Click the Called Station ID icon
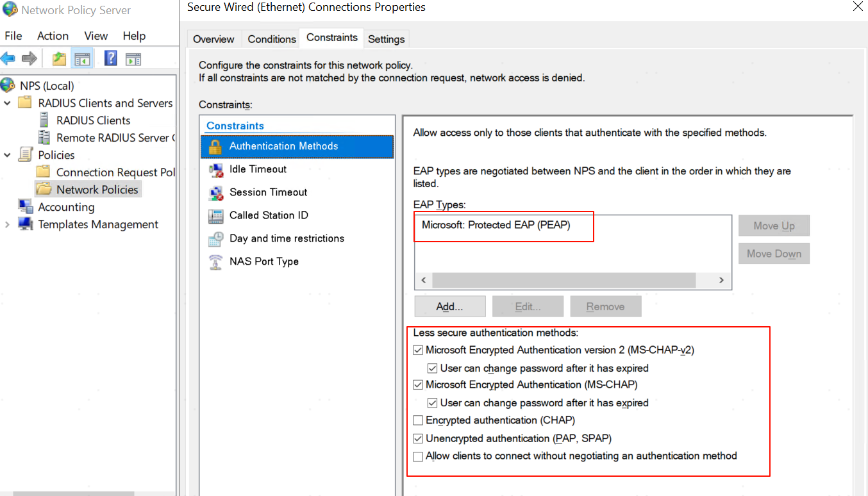This screenshot has height=496, width=868. click(216, 216)
